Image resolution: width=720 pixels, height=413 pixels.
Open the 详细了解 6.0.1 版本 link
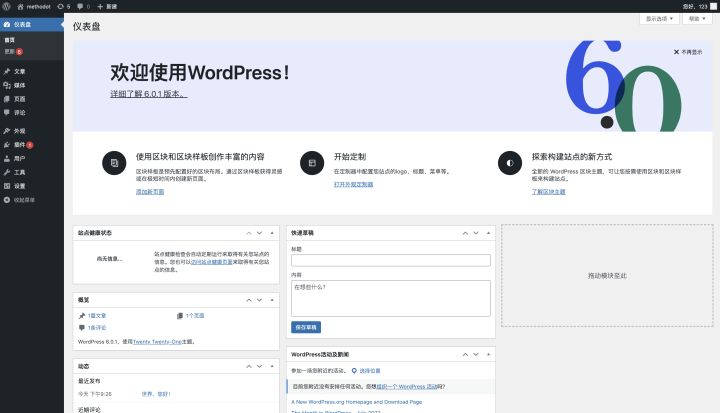pos(149,94)
